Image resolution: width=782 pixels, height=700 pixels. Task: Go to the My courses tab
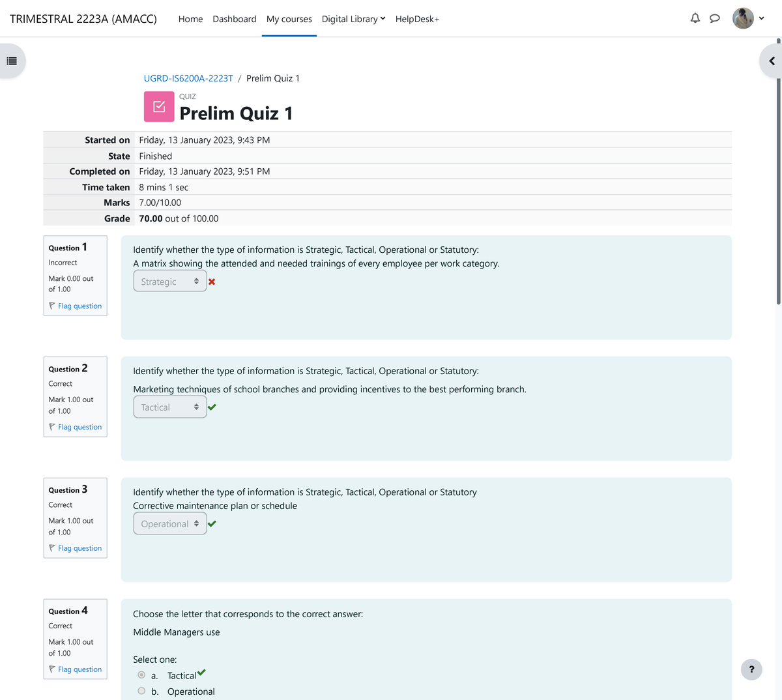(289, 19)
